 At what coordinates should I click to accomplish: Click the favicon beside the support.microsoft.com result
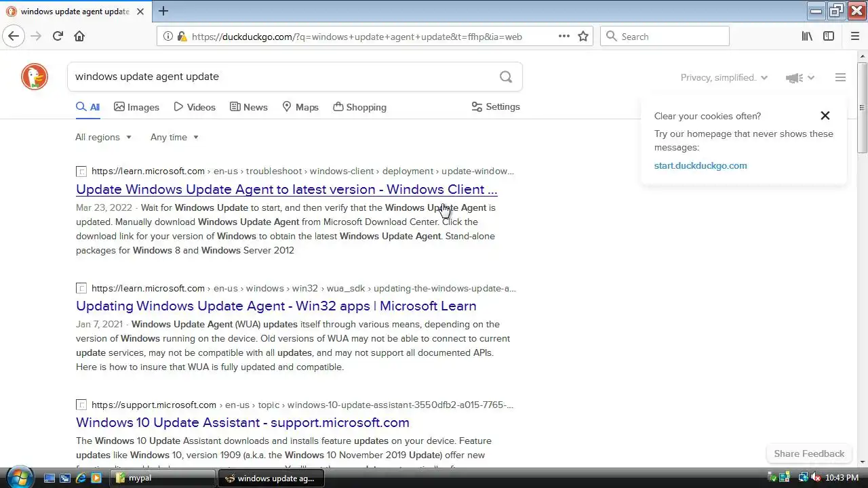click(81, 405)
